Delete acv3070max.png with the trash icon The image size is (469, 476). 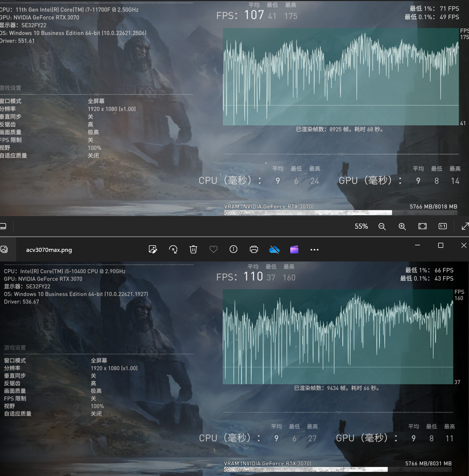[193, 249]
